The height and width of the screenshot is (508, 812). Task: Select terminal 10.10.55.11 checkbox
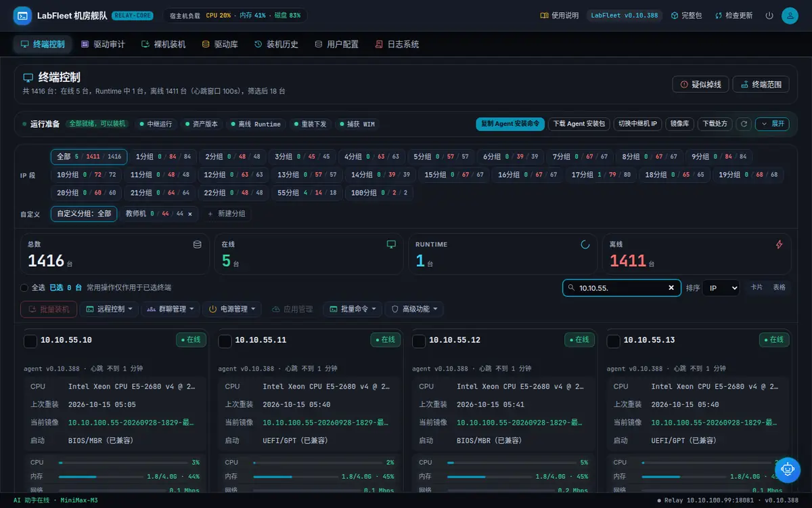[225, 341]
